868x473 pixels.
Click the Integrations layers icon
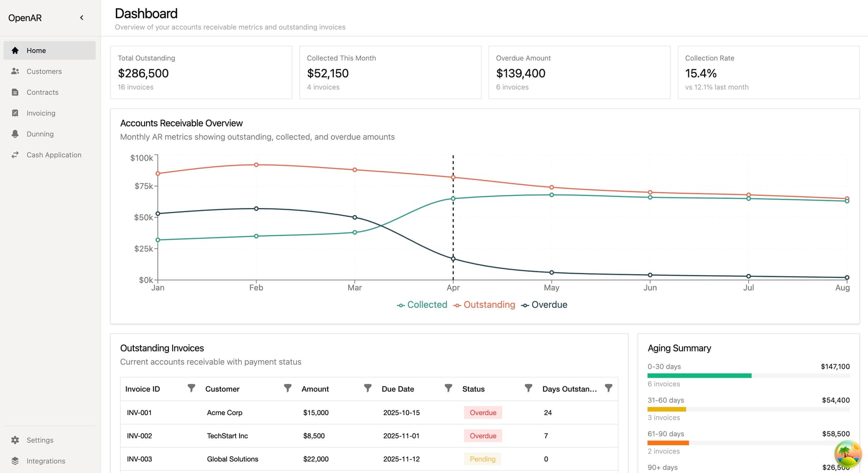coord(15,461)
